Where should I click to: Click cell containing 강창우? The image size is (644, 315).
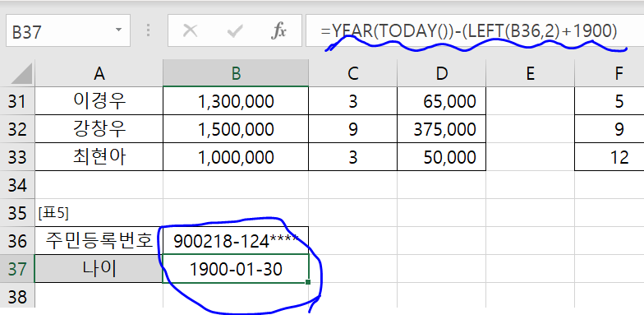point(99,128)
